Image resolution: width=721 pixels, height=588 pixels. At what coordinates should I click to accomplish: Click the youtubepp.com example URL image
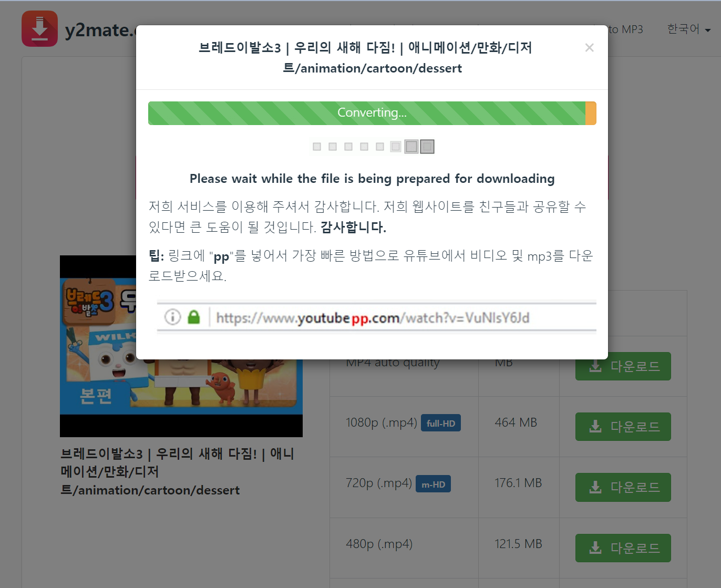click(x=376, y=317)
